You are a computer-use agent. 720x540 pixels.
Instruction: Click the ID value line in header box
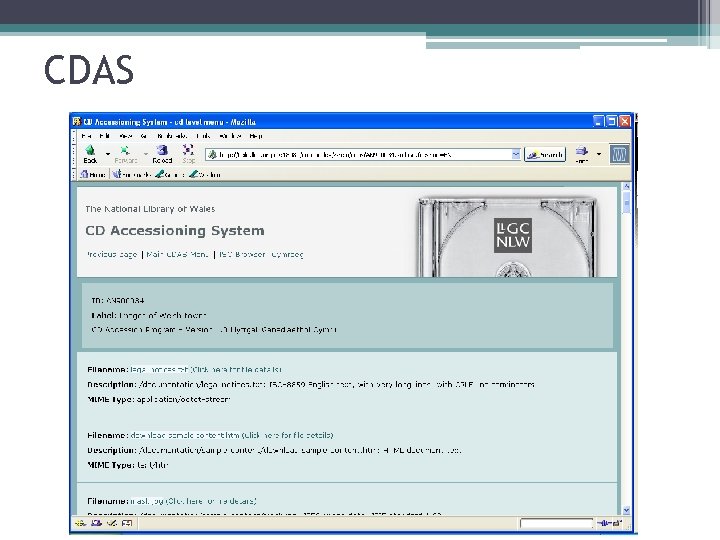[118, 300]
